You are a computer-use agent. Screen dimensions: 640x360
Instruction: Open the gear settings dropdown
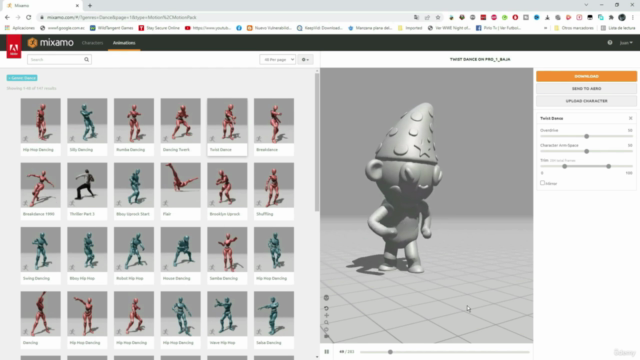click(305, 60)
